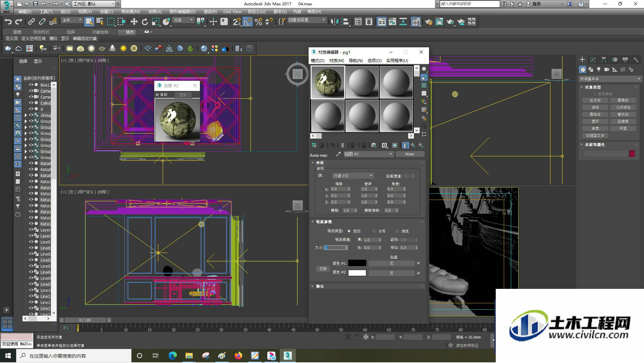
Task: Click object color swatch in 名称和颜色
Action: pyautogui.click(x=632, y=154)
